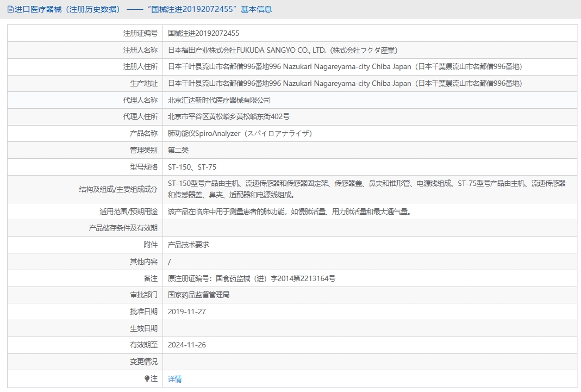Click remark 原注册证编号 国食药监械 text
The height and width of the screenshot is (392, 581).
[x=252, y=278]
